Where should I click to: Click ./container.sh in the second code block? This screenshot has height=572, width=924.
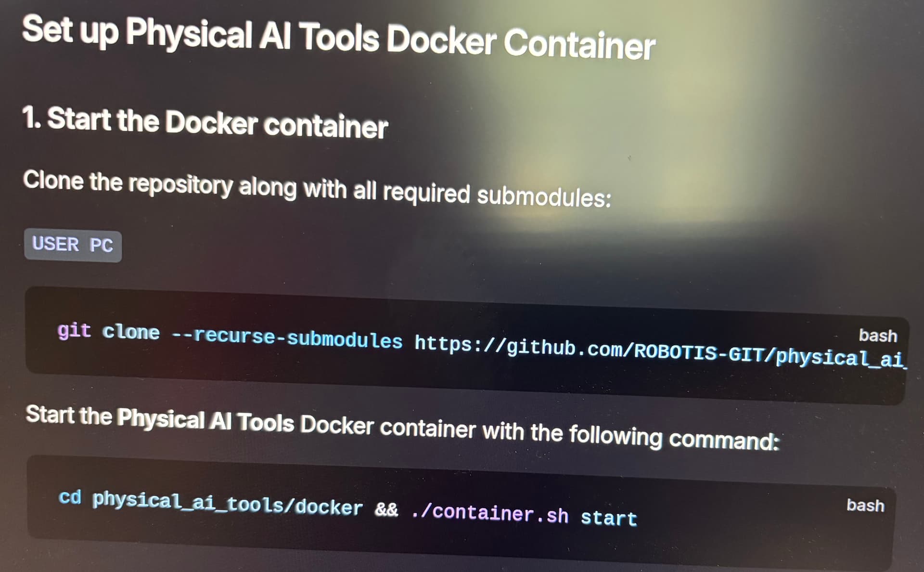[490, 513]
